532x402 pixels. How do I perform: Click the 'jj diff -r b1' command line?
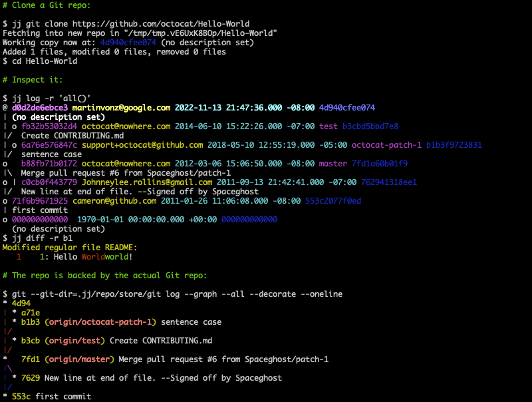(38, 238)
